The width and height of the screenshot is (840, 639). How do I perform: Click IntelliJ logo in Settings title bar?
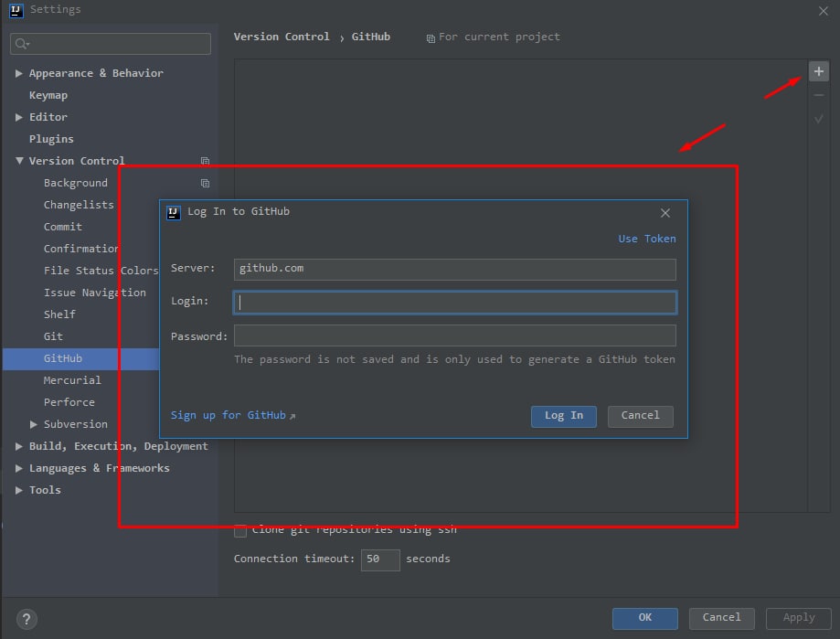pyautogui.click(x=16, y=10)
